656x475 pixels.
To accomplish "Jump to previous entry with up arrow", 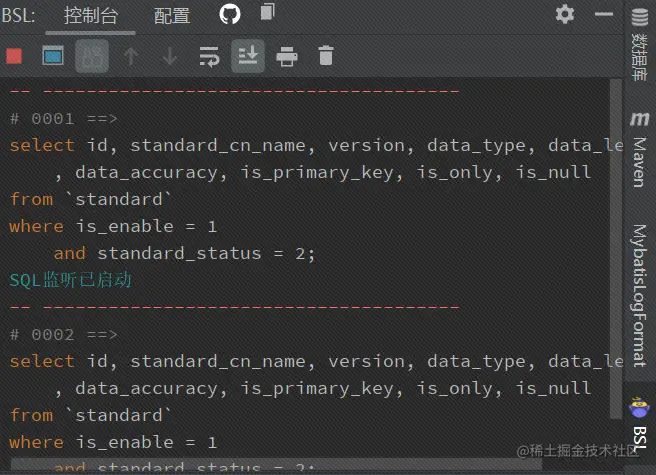I will [130, 56].
